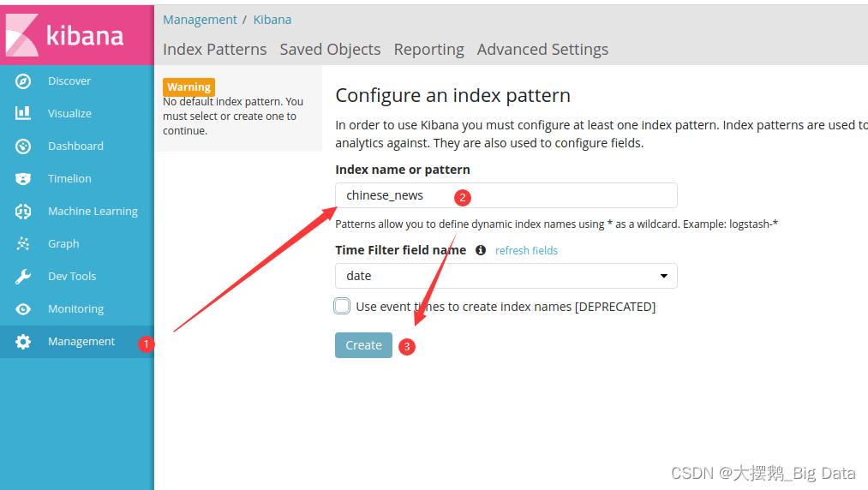Click 'Index name or pattern' label
The width and height of the screenshot is (868, 490).
403,170
